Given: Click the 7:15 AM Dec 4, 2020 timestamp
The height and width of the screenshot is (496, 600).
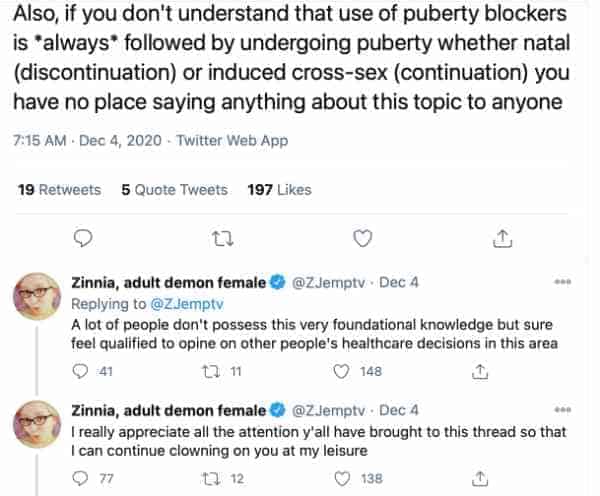Looking at the screenshot, I should (x=87, y=140).
